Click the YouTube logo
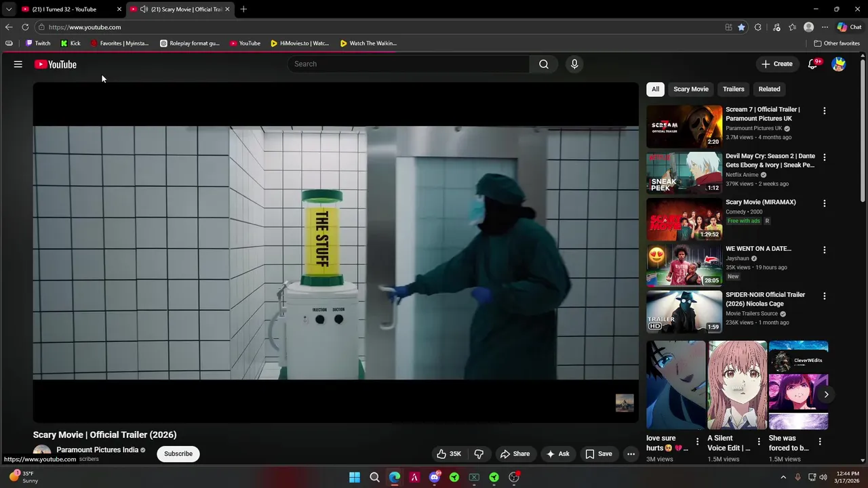Viewport: 868px width, 488px height. click(56, 64)
